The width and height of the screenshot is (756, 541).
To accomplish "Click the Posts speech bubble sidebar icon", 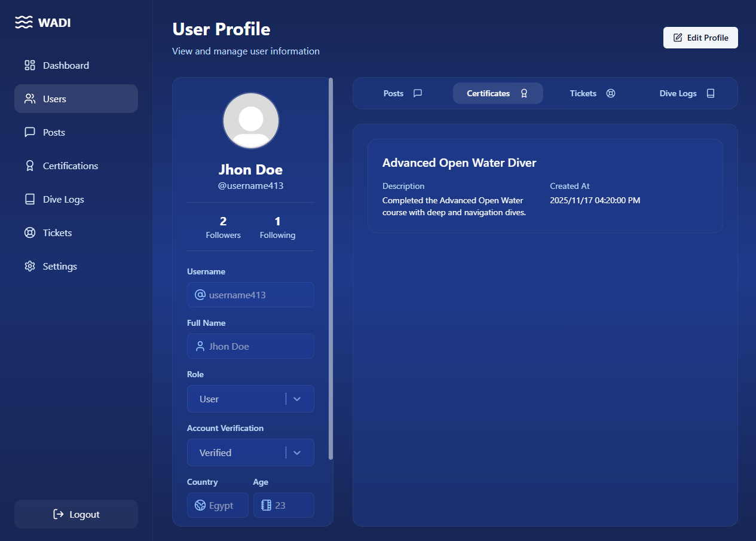I will click(x=30, y=133).
